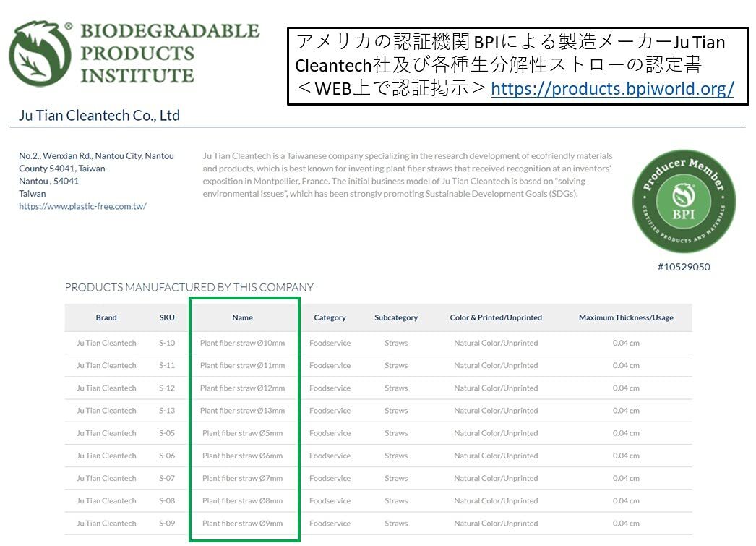Click SKU cell S-12
The image size is (756, 546).
[x=167, y=388]
